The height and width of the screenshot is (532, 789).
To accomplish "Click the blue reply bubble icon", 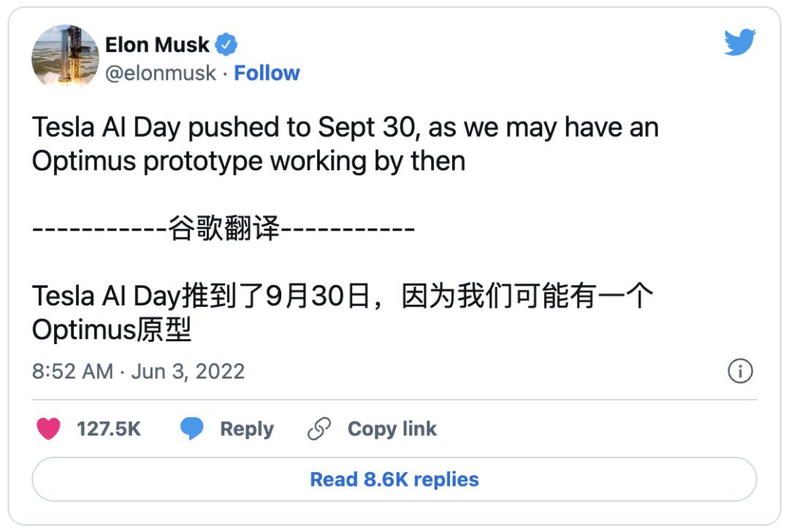I will pos(192,429).
